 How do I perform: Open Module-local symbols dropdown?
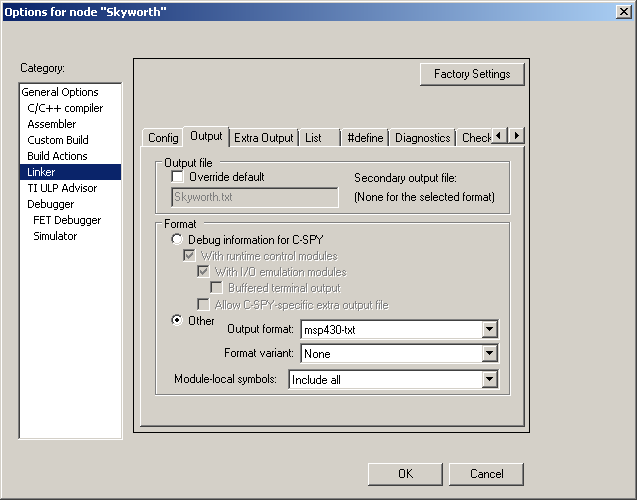[x=489, y=379]
